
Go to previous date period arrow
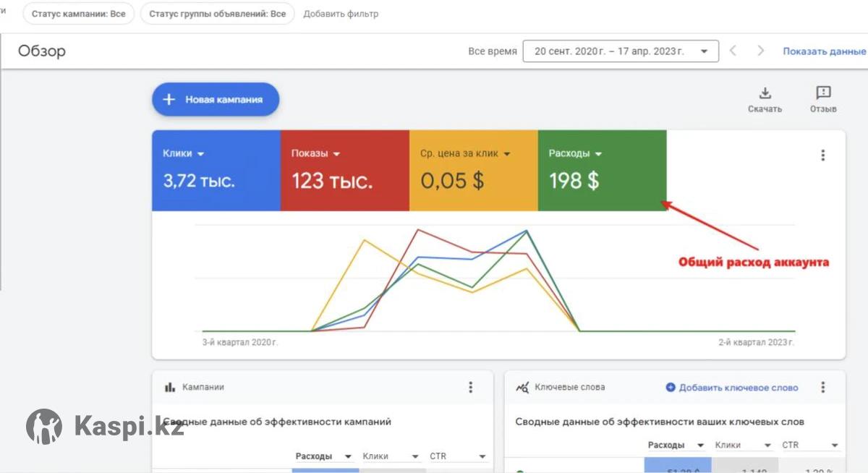click(733, 51)
